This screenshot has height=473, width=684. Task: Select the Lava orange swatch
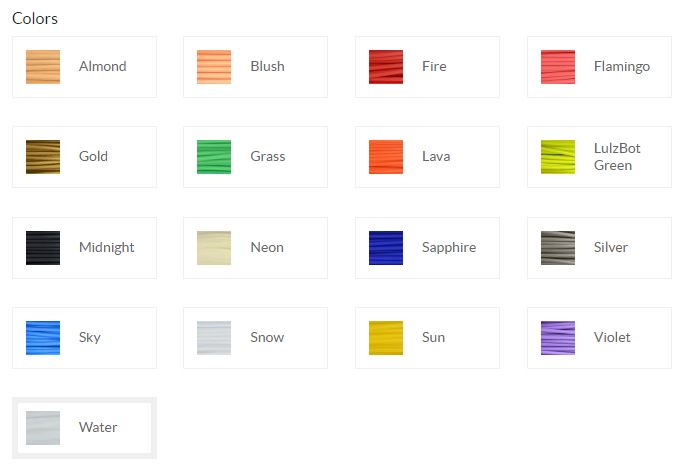386,157
